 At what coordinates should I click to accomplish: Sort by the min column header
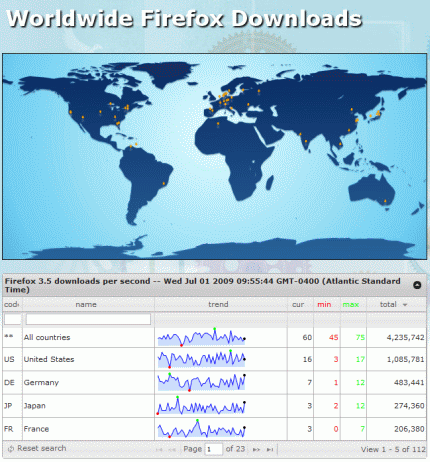pos(324,304)
